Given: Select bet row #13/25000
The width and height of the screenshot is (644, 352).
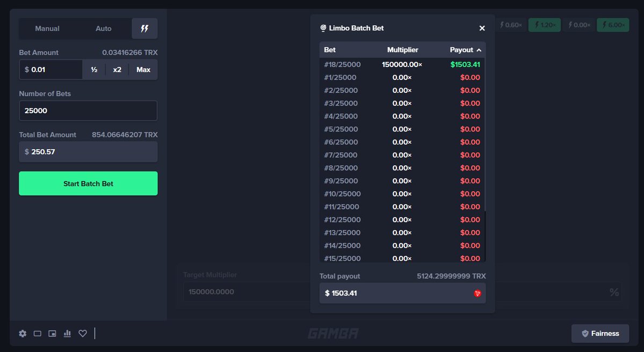Looking at the screenshot, I should pyautogui.click(x=402, y=233).
